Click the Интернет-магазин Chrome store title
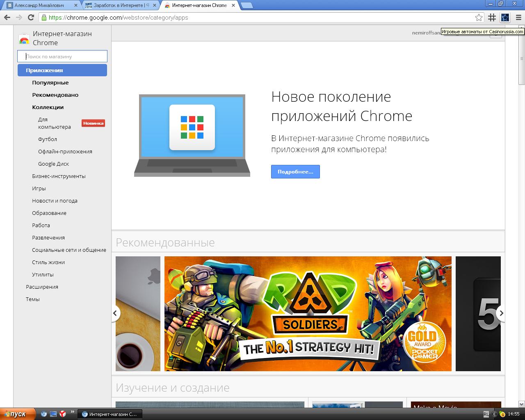The width and height of the screenshot is (525, 420). (x=62, y=38)
